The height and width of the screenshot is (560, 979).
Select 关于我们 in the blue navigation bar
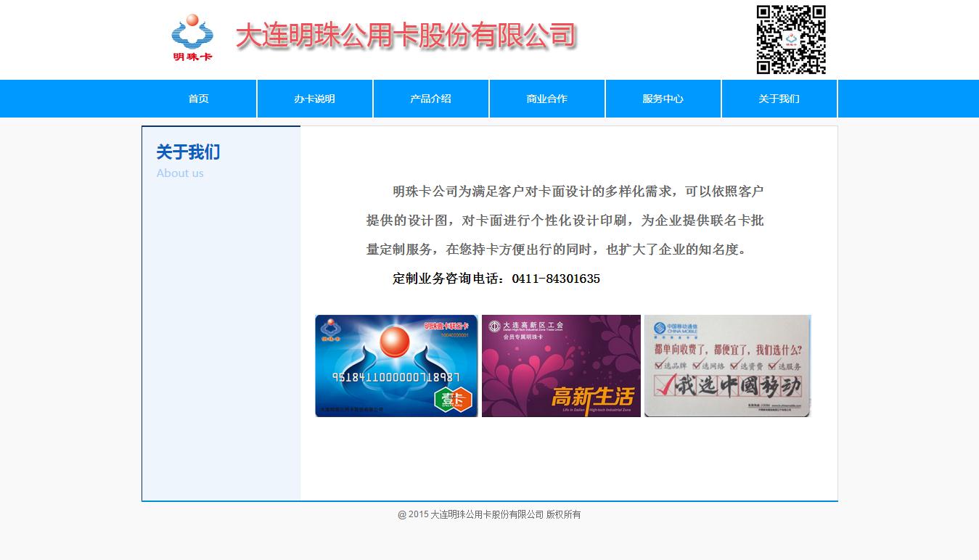point(779,99)
